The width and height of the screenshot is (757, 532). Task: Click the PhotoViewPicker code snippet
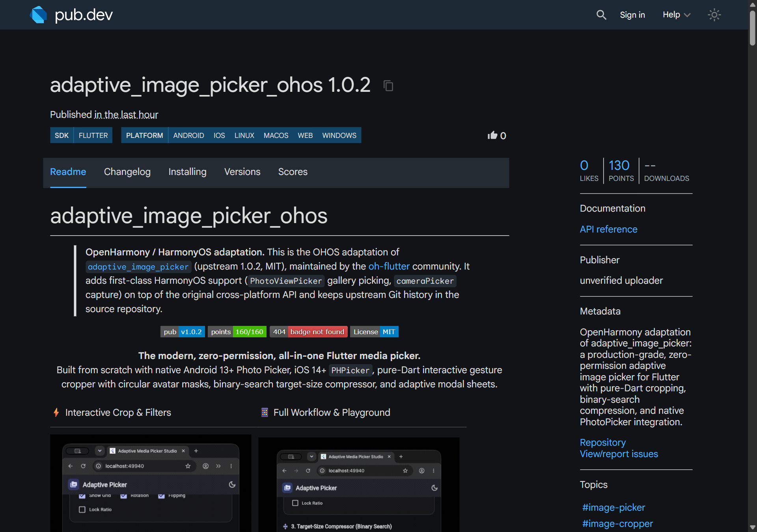point(286,281)
